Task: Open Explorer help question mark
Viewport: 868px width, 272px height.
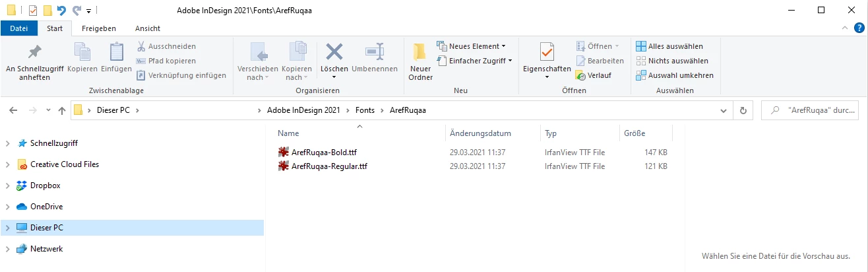Action: click(859, 28)
